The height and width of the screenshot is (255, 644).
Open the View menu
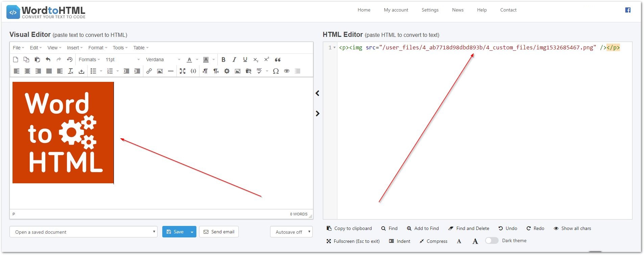[x=54, y=48]
